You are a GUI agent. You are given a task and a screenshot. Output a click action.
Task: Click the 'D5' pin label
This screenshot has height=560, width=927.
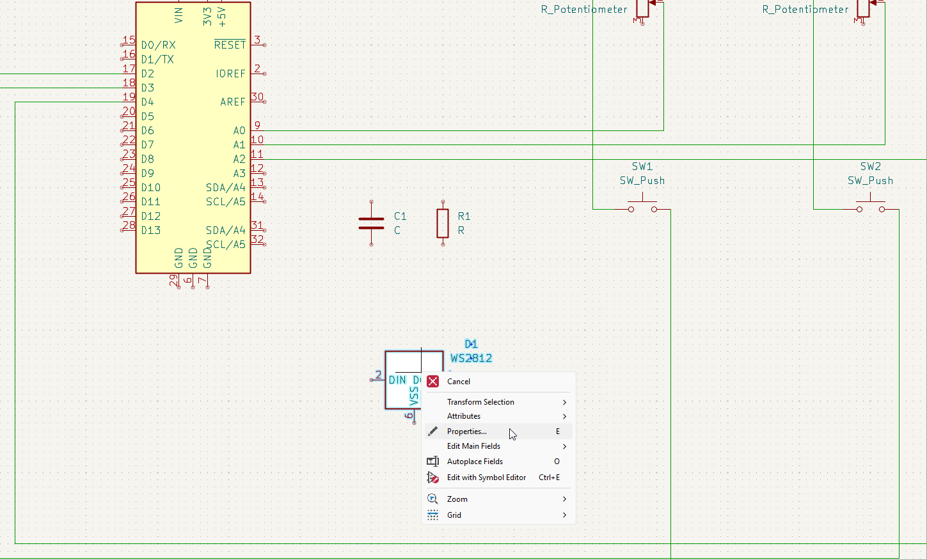point(148,116)
